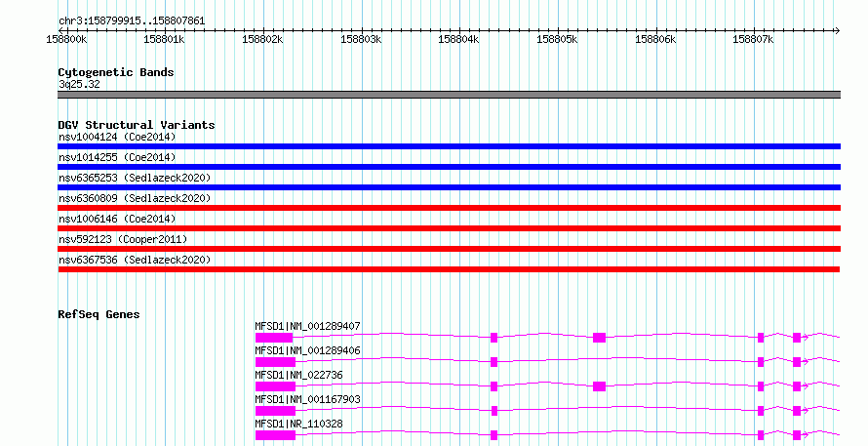Click the RefSeq Genes track title
Screen dimensions: 868x446
click(x=99, y=314)
